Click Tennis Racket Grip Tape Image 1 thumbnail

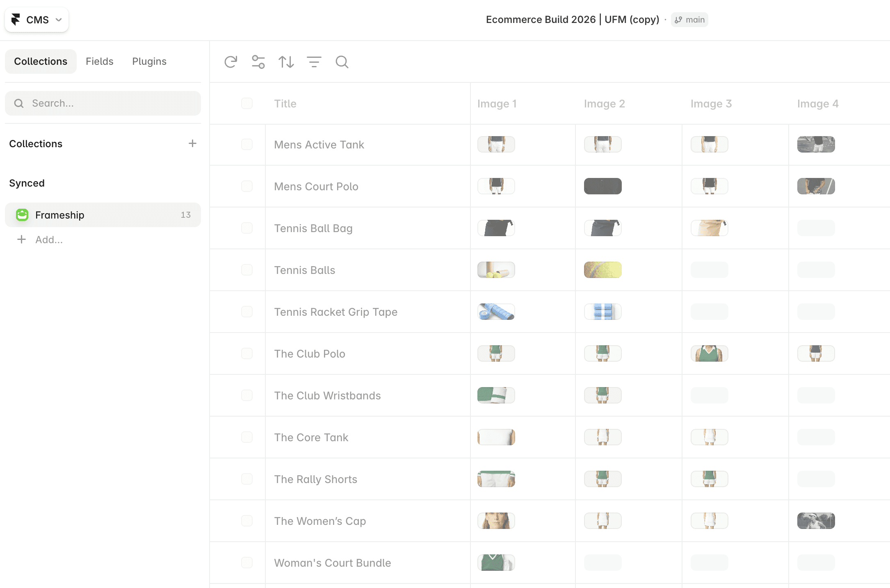496,312
